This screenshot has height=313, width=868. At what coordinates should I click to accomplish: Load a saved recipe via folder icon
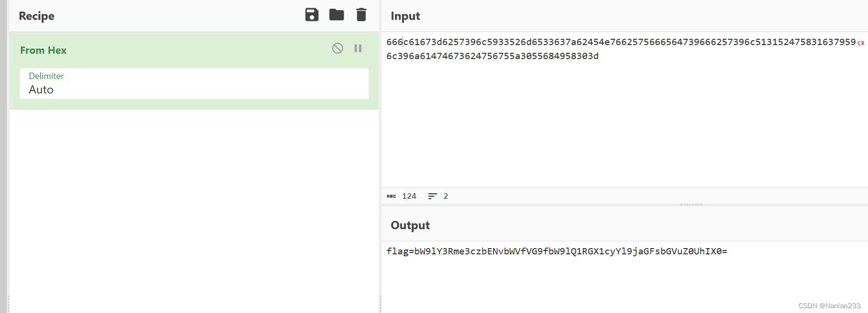pos(337,15)
